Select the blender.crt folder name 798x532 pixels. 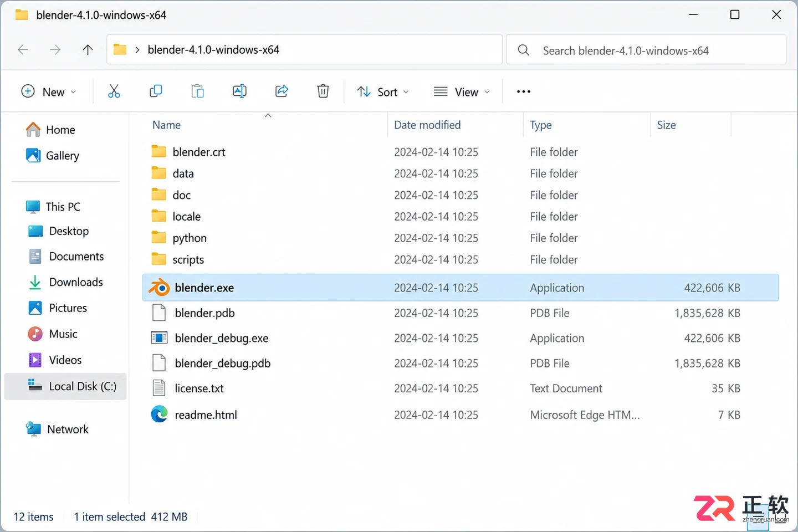click(x=199, y=152)
